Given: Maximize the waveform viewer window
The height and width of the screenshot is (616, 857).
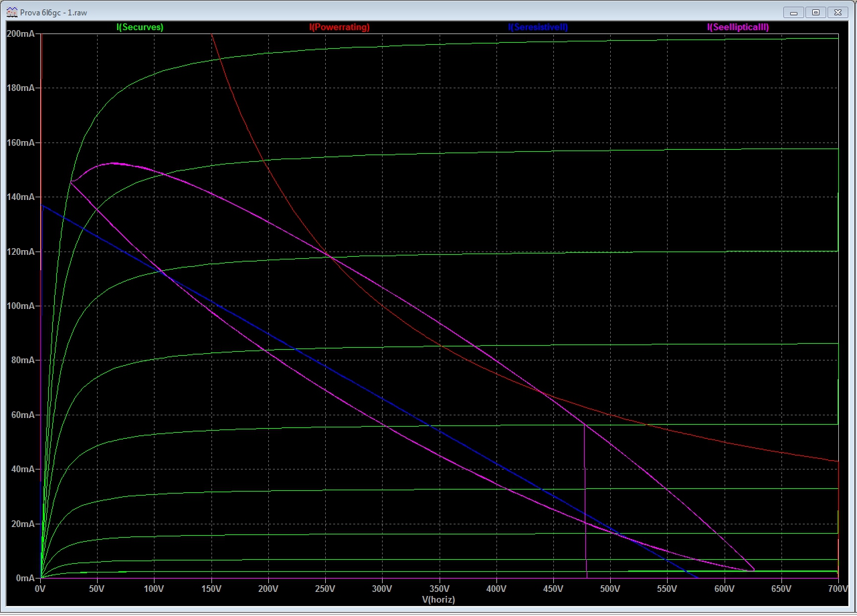Looking at the screenshot, I should tap(816, 12).
